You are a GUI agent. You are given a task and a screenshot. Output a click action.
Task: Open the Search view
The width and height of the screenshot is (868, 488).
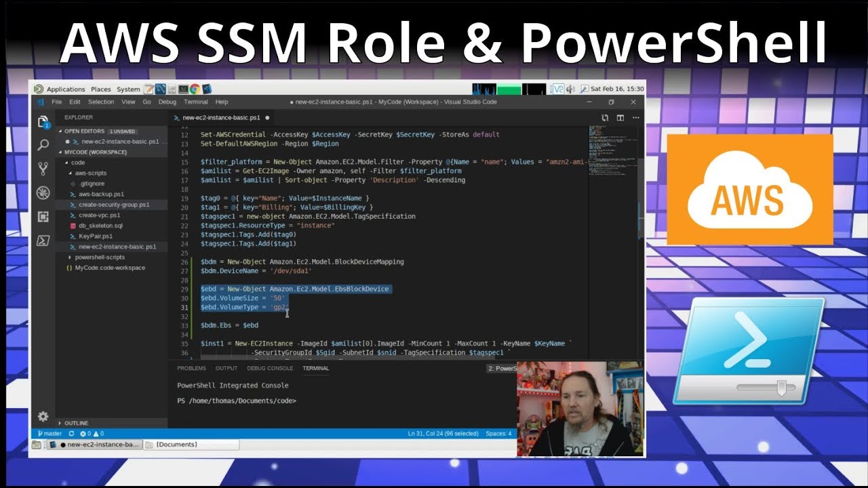point(43,145)
